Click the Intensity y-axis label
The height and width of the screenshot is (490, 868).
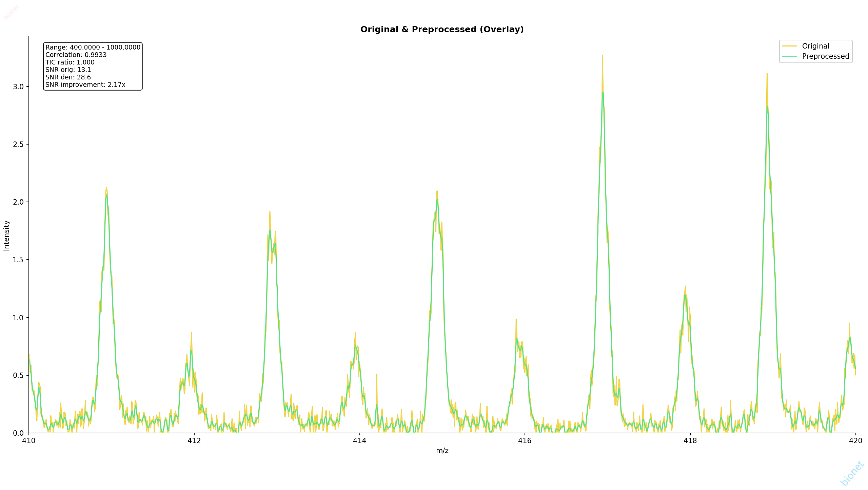pos(6,235)
